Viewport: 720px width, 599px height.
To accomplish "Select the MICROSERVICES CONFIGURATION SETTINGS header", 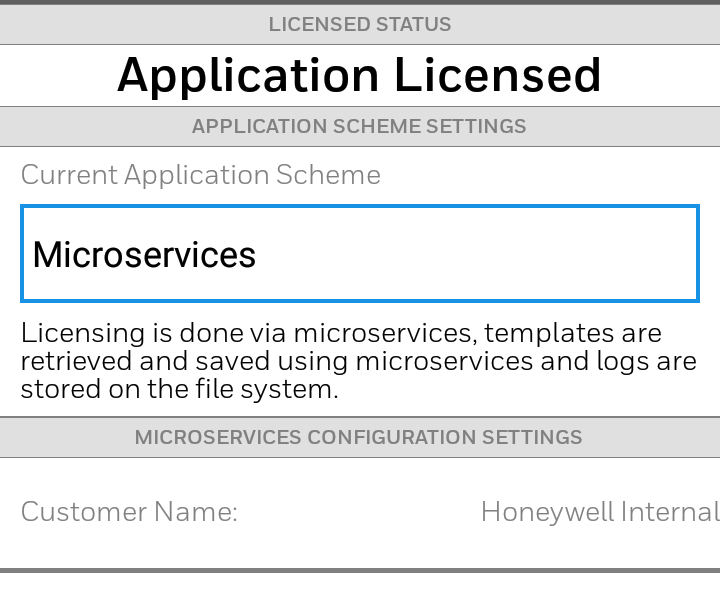I will [359, 438].
